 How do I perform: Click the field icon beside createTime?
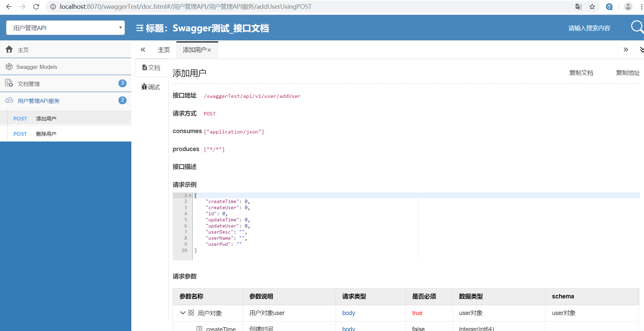200,329
